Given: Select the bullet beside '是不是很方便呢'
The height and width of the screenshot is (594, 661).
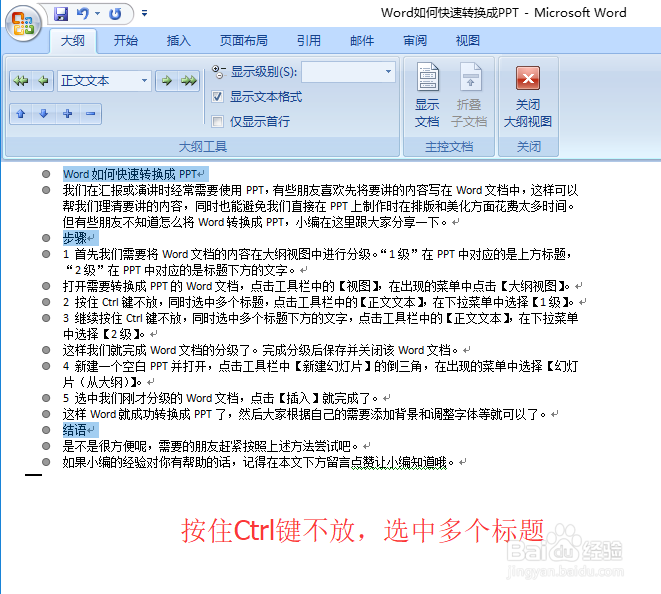Looking at the screenshot, I should click(x=46, y=446).
